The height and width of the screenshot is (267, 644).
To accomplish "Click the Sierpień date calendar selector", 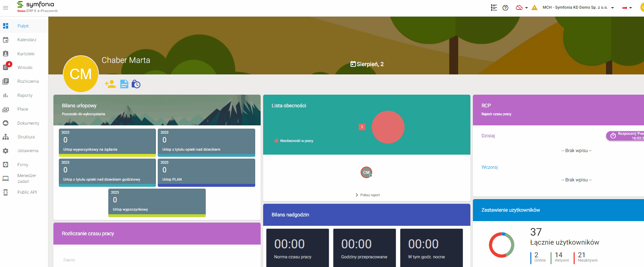I will (x=367, y=64).
